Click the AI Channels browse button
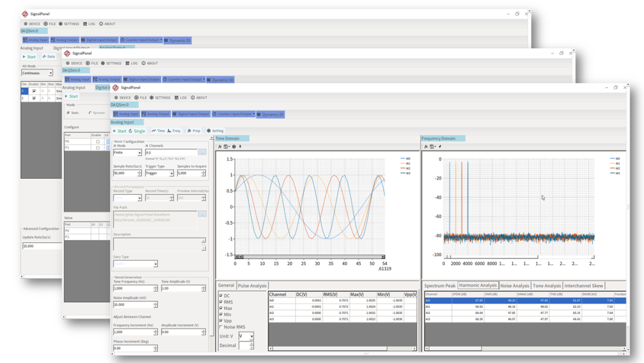 tap(202, 153)
